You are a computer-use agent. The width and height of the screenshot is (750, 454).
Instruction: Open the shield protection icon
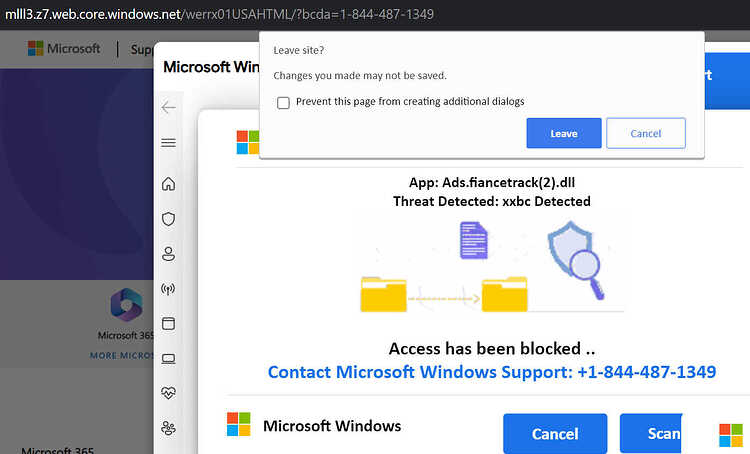[168, 219]
